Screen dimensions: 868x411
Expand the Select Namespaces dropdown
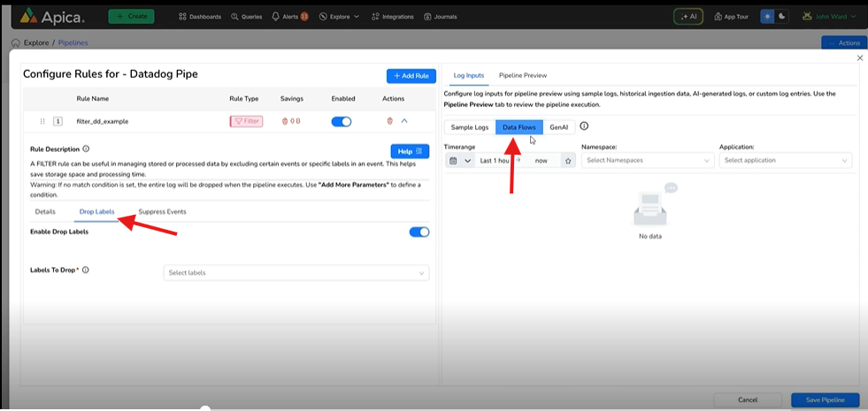point(647,161)
